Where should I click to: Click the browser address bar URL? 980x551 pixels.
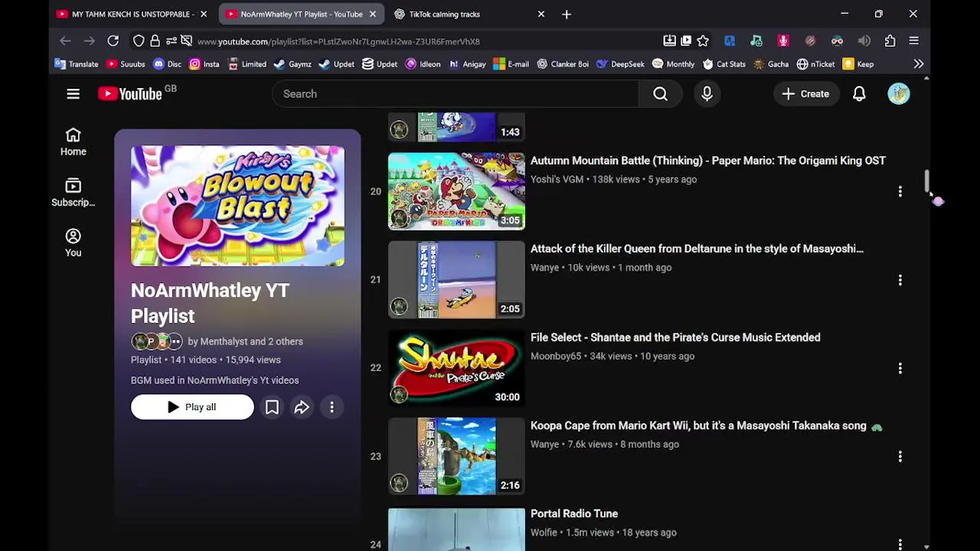coord(338,41)
